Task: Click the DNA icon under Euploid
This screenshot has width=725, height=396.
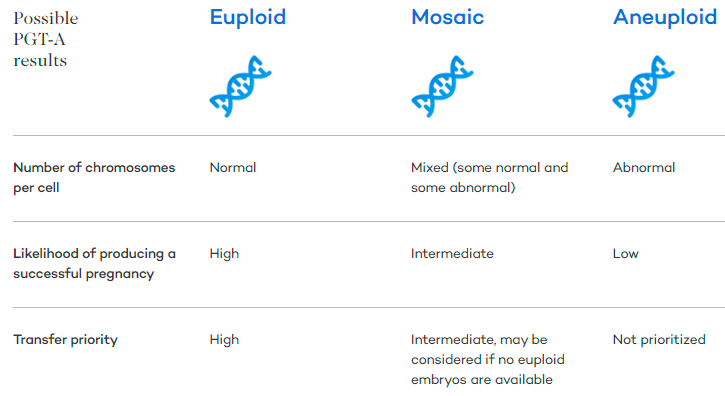Action: [x=240, y=87]
